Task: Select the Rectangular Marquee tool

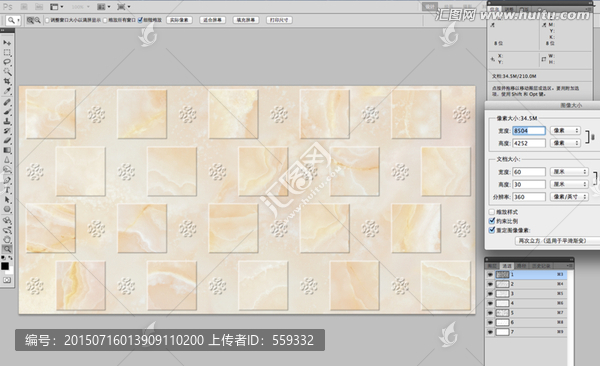Action: click(x=7, y=52)
